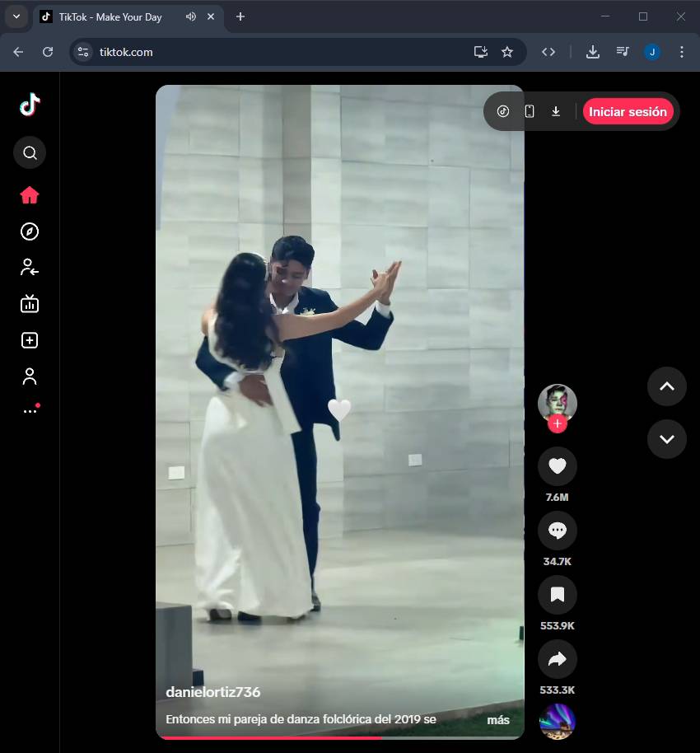Viewport: 700px width, 753px height.
Task: Open comments with 34.7K count
Action: [x=557, y=531]
